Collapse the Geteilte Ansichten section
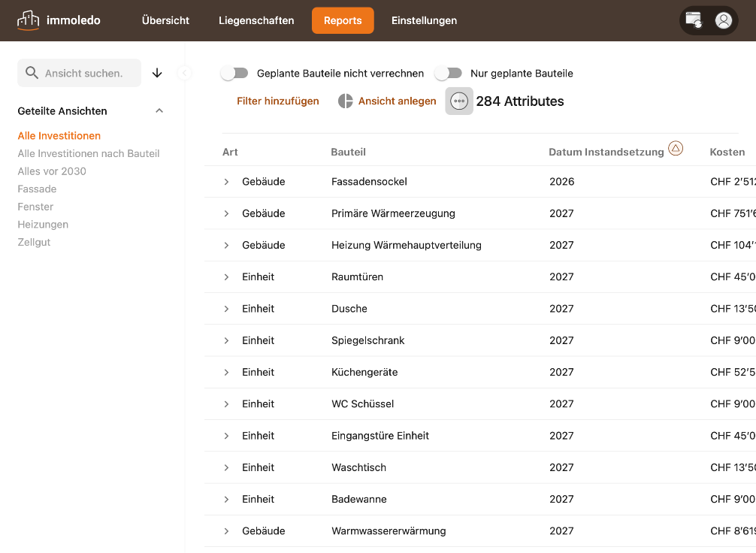 (x=159, y=111)
